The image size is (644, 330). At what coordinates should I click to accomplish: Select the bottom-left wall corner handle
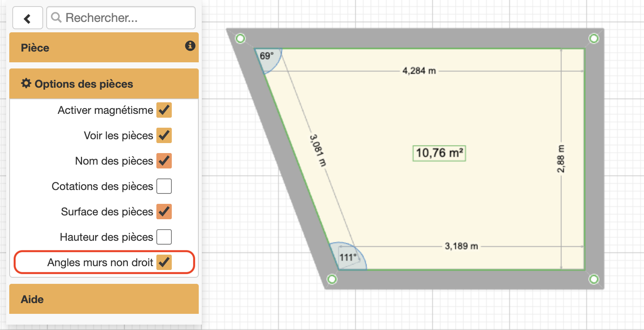point(332,279)
